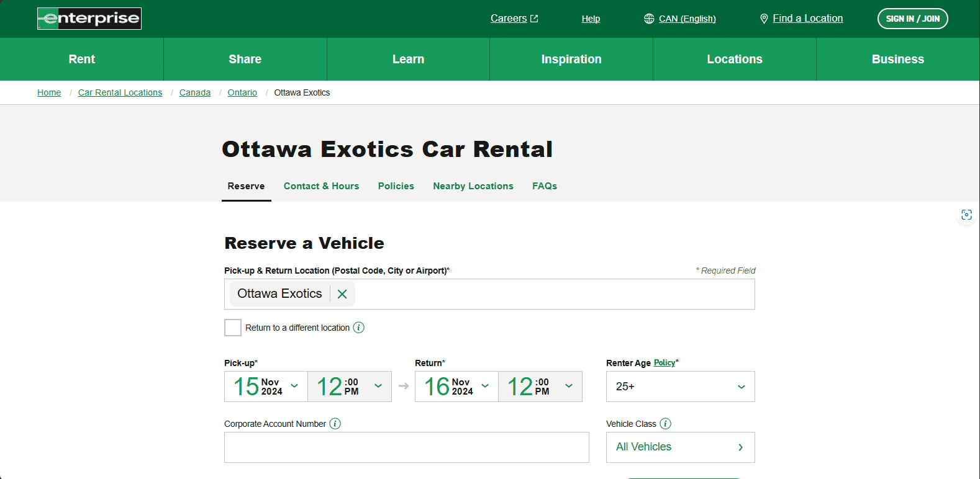Open the pick-up time dropdown showing 12:00 PM

coord(350,387)
